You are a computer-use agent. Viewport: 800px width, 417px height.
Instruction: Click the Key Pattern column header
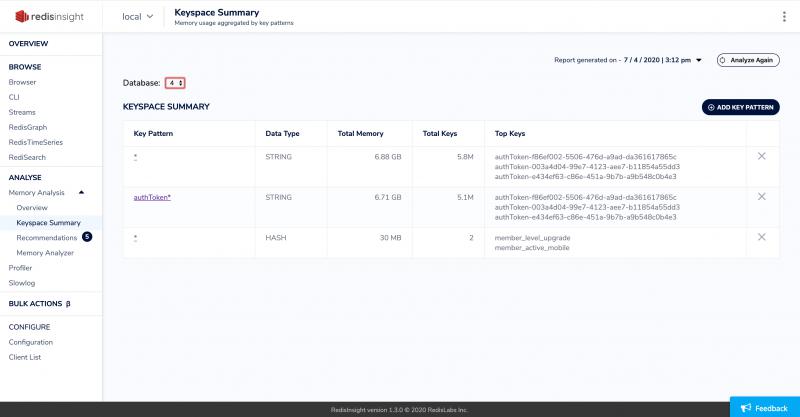click(153, 133)
